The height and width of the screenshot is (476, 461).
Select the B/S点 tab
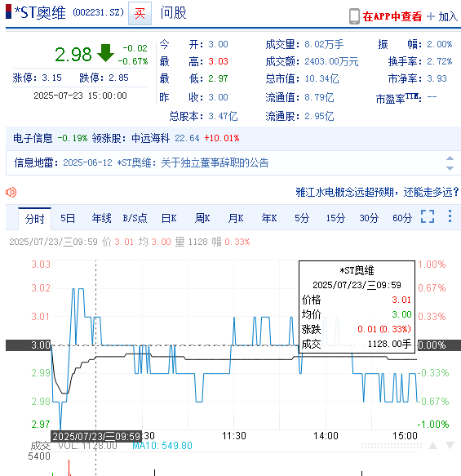point(135,218)
